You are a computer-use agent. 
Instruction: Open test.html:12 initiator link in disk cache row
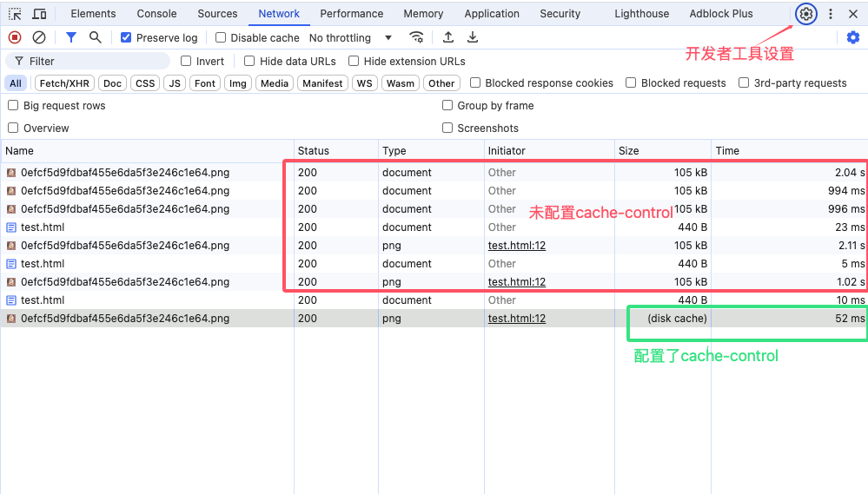coord(516,318)
